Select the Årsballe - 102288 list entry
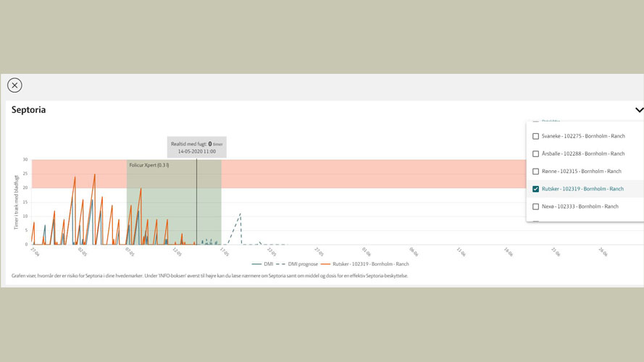Viewport: 644px width, 362px height. [x=582, y=154]
